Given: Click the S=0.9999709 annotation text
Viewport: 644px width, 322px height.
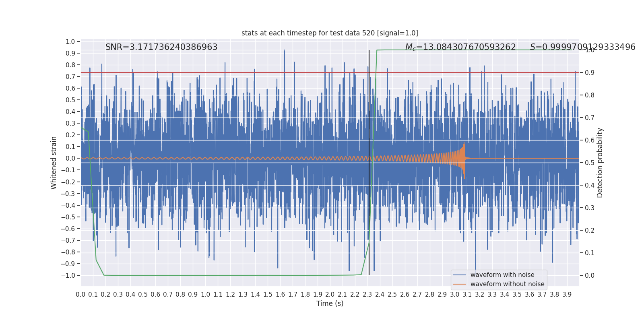Looking at the screenshot, I should tap(582, 47).
